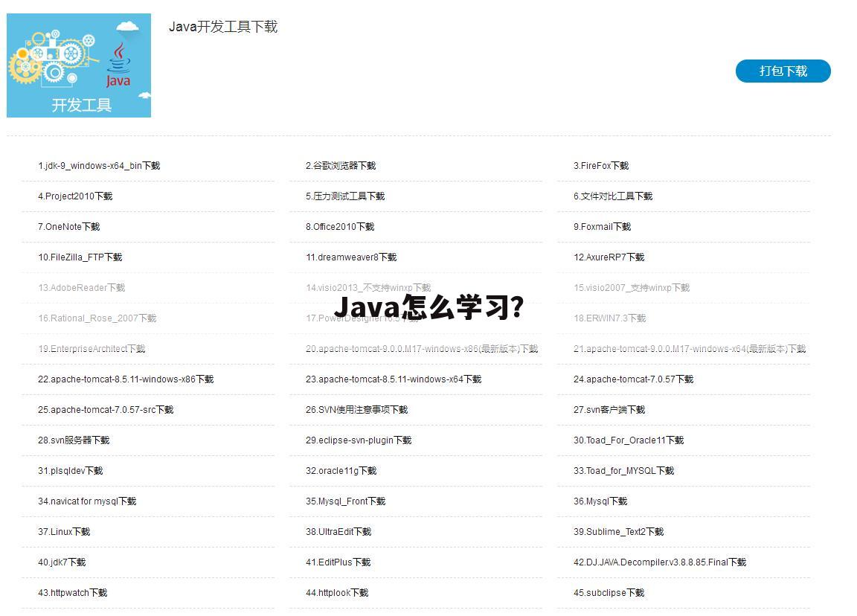857x616 pixels.
Task: Download apache-tomcat-9.0.0.M17-windows-x86 item 20
Action: point(422,349)
